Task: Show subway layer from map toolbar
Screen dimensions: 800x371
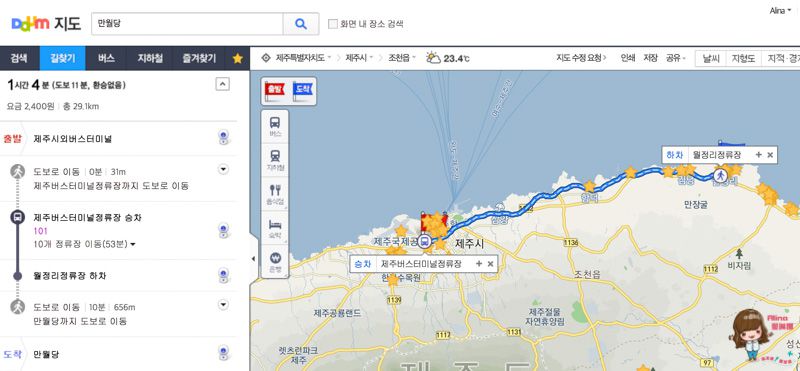Action: (x=274, y=160)
